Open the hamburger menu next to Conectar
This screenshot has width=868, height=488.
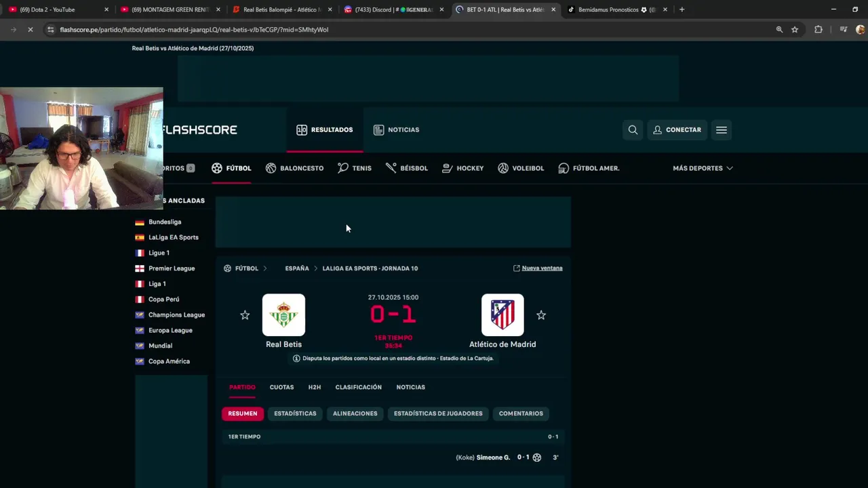[722, 130]
